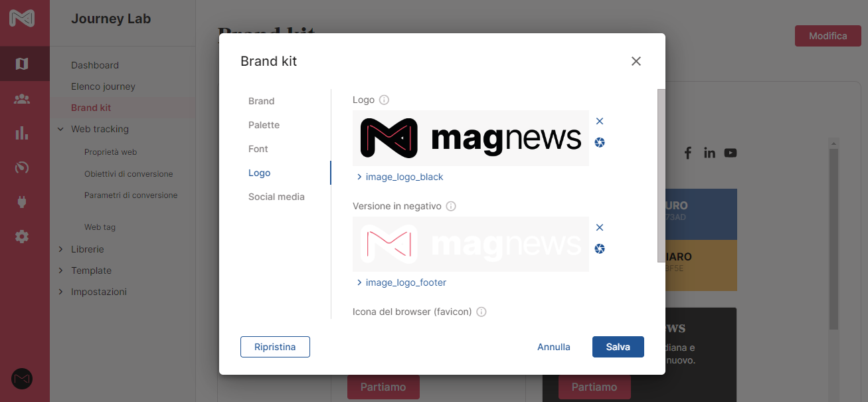Expand the Impostazioni section

pyautogui.click(x=60, y=292)
